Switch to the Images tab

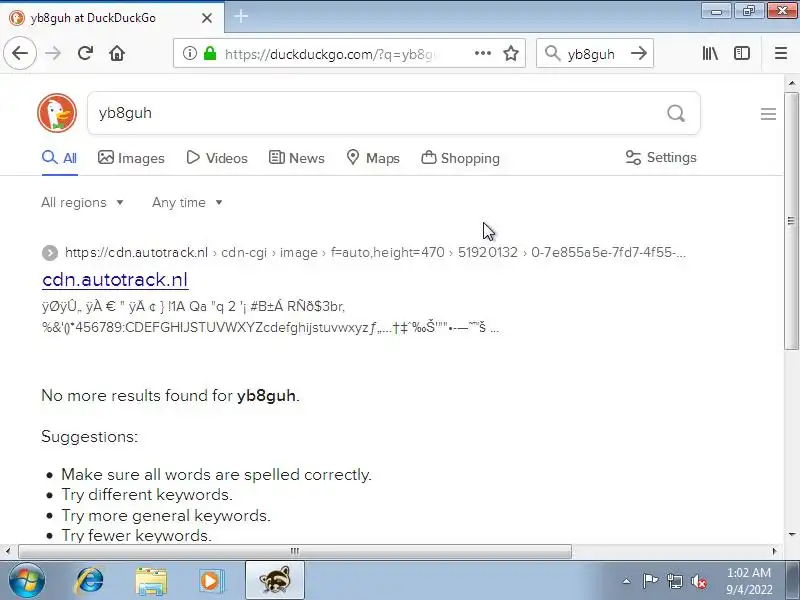tap(131, 158)
